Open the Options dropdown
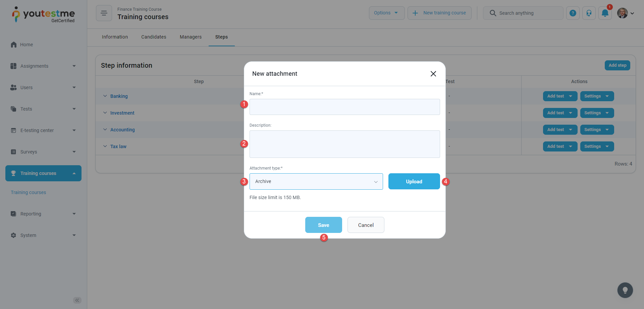Screen dimensions: 644x309 point(386,13)
